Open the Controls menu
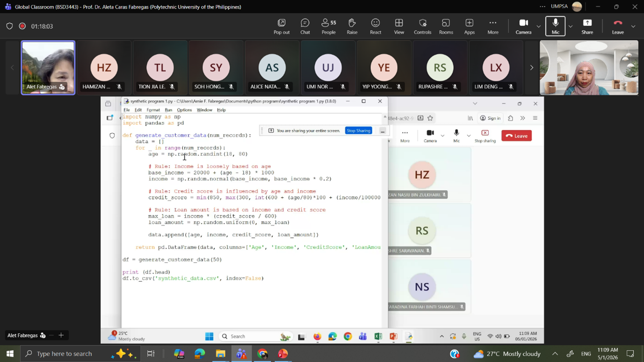This screenshot has height=362, width=644. coord(422,26)
